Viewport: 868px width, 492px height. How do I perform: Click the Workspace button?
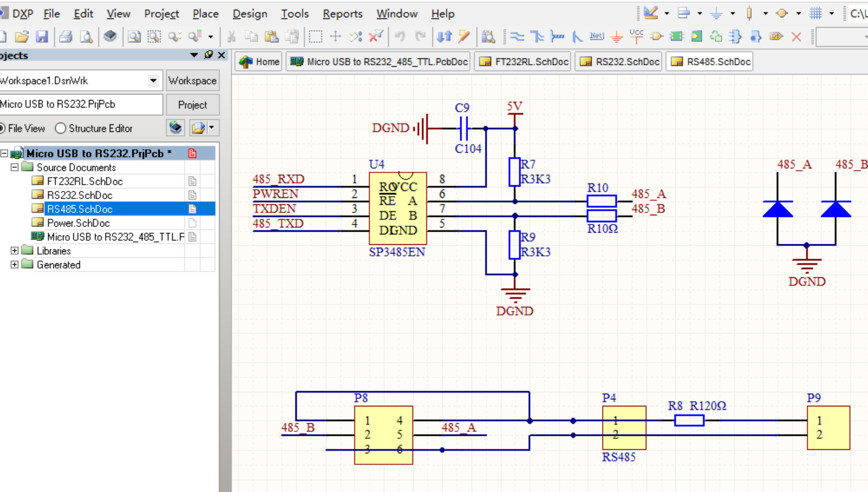(x=193, y=80)
